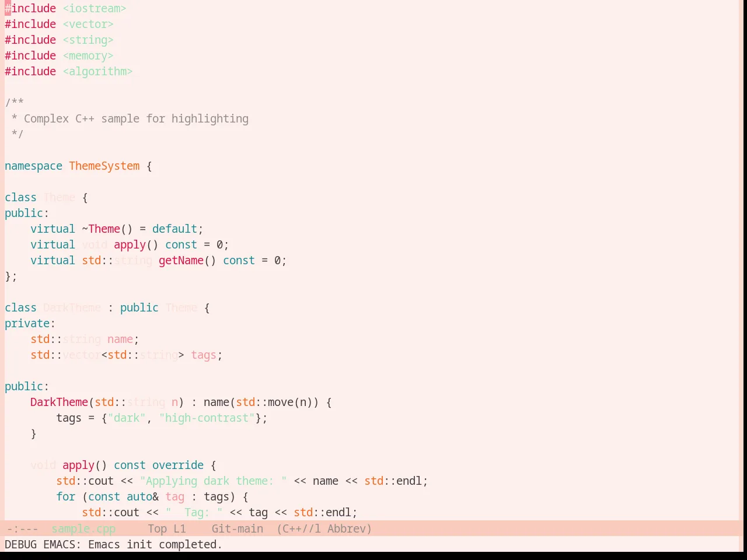
Task: Click the string "Applying dark theme: "
Action: [213, 481]
